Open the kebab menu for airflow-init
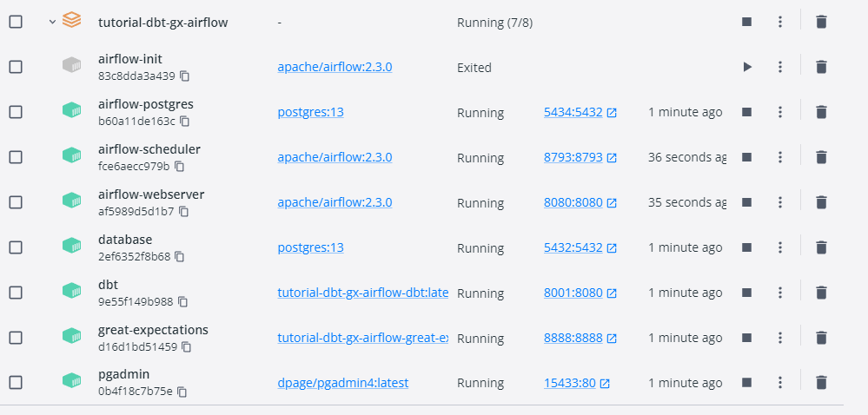The image size is (868, 415). 780,67
